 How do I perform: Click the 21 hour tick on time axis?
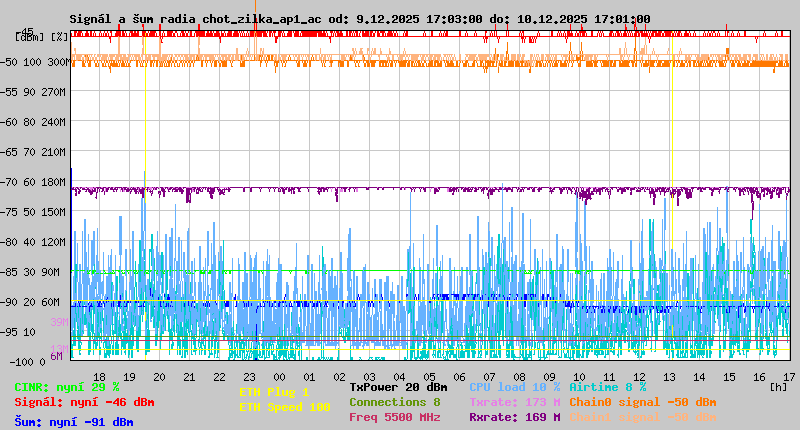pyautogui.click(x=189, y=377)
